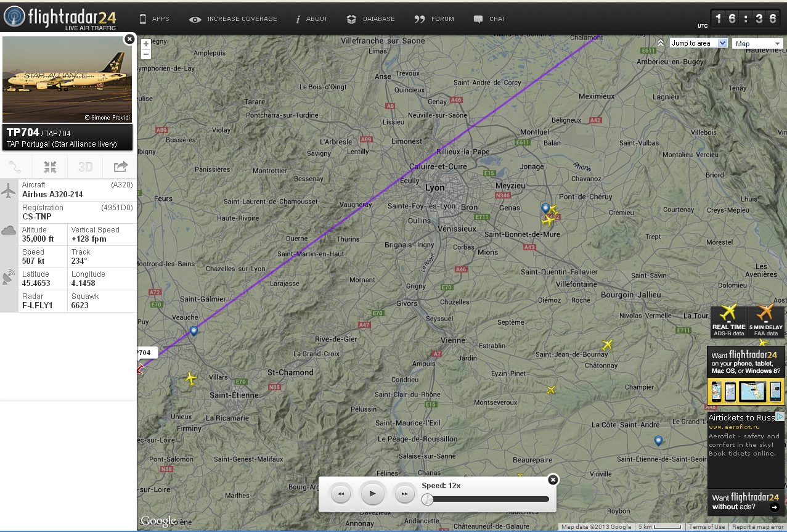This screenshot has height=532, width=787.
Task: Open the Map type dropdown
Action: (758, 44)
